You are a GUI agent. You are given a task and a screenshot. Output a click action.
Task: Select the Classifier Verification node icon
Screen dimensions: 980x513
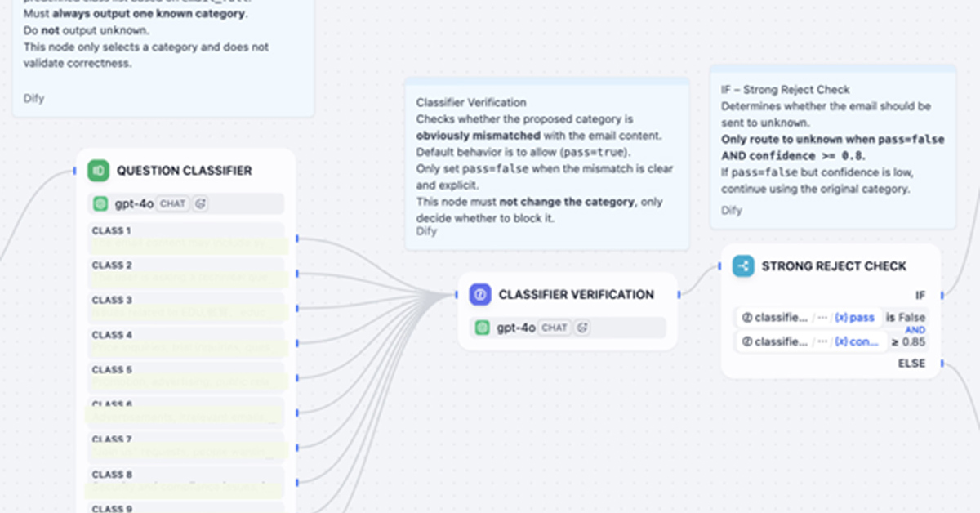click(x=479, y=294)
